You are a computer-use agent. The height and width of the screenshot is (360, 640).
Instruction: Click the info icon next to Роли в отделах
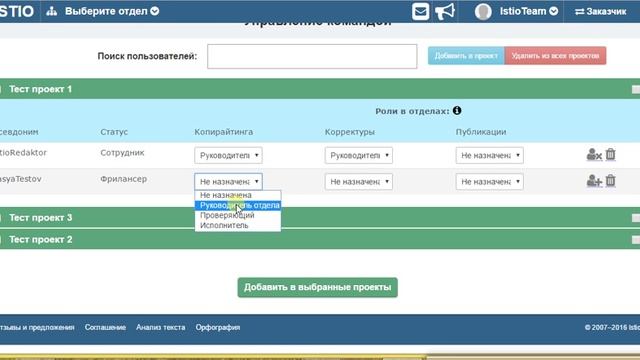457,111
